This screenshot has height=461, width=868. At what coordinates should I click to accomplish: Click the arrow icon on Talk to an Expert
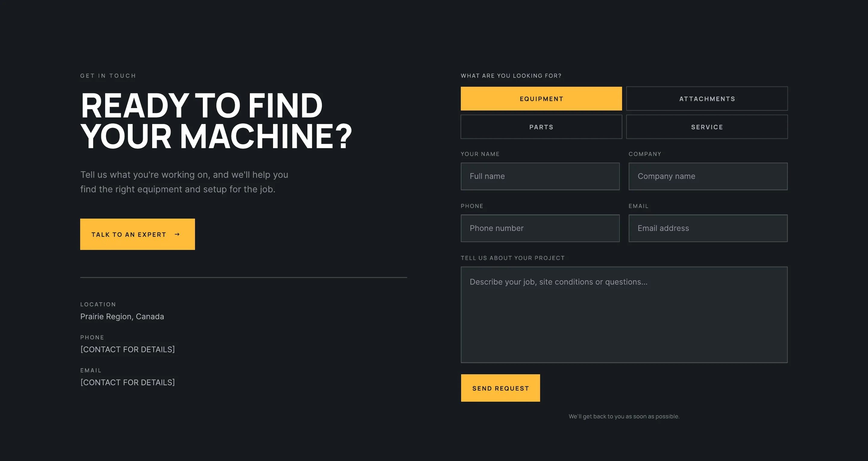click(177, 234)
